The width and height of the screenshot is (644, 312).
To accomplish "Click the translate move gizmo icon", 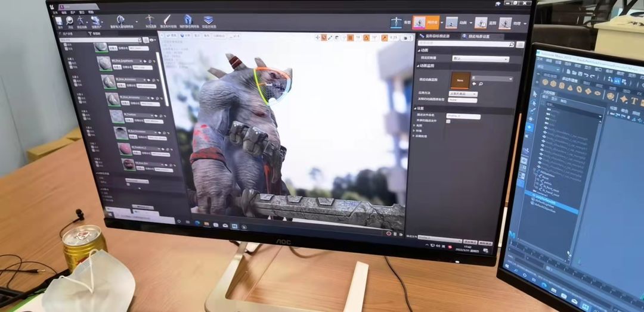I will pos(317,38).
